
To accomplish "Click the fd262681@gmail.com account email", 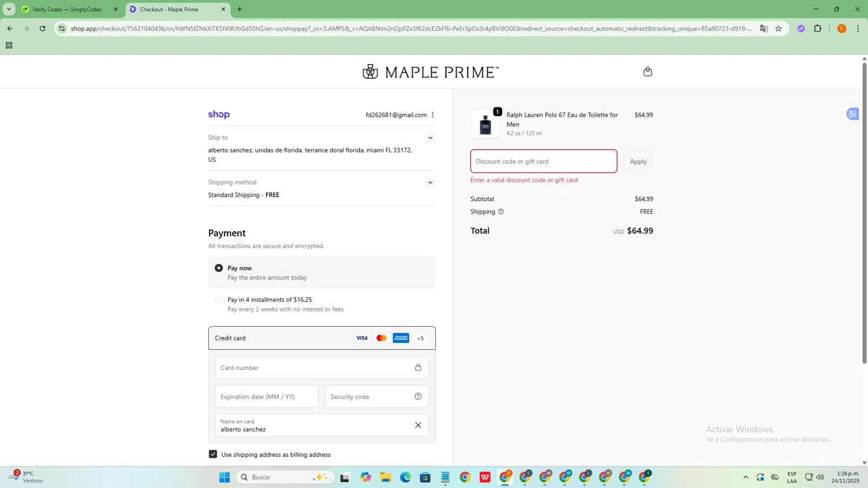I will tap(396, 115).
